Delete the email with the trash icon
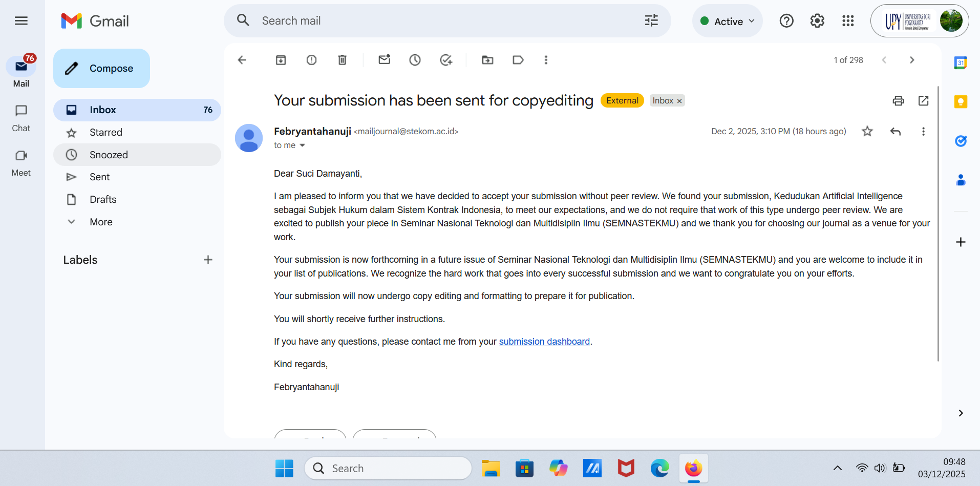Screen dimensions: 980x486 pyautogui.click(x=342, y=60)
